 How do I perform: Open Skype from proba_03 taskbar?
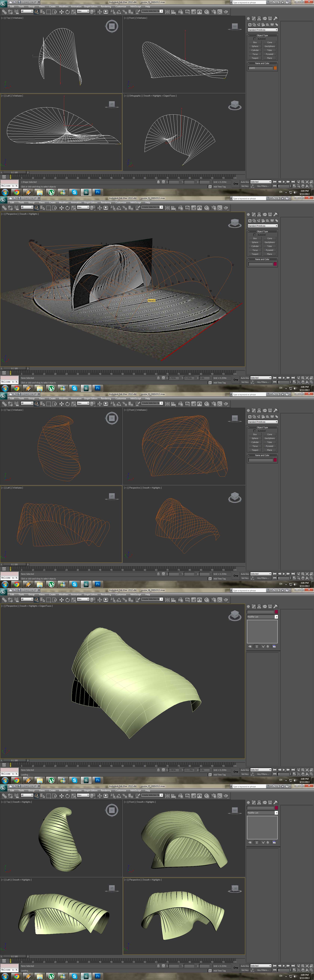click(74, 584)
